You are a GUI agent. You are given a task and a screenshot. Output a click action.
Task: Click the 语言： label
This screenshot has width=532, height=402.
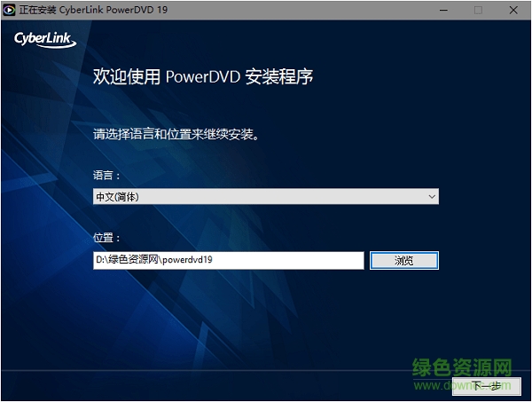(106, 176)
